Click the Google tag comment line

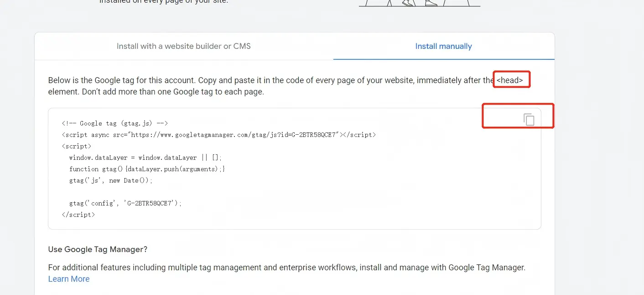(115, 123)
